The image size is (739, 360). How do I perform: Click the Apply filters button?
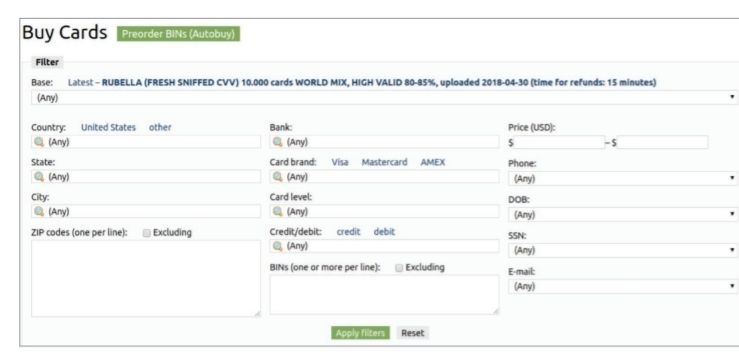coord(360,333)
